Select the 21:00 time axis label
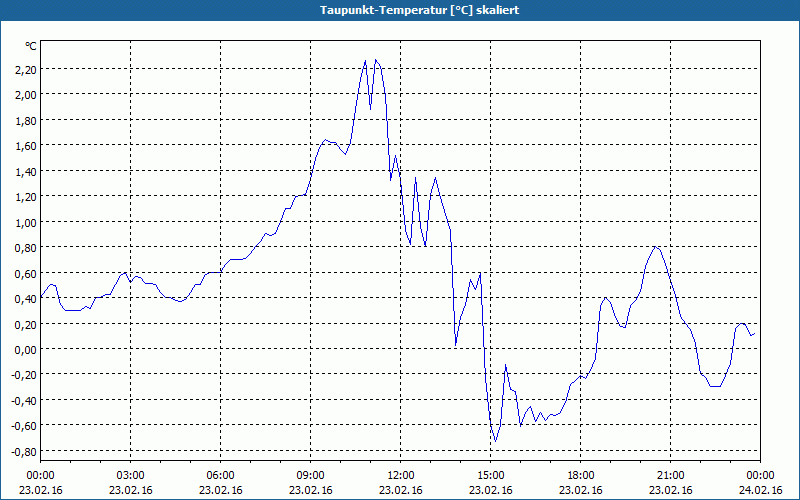Viewport: 800px width, 500px height. click(x=670, y=476)
